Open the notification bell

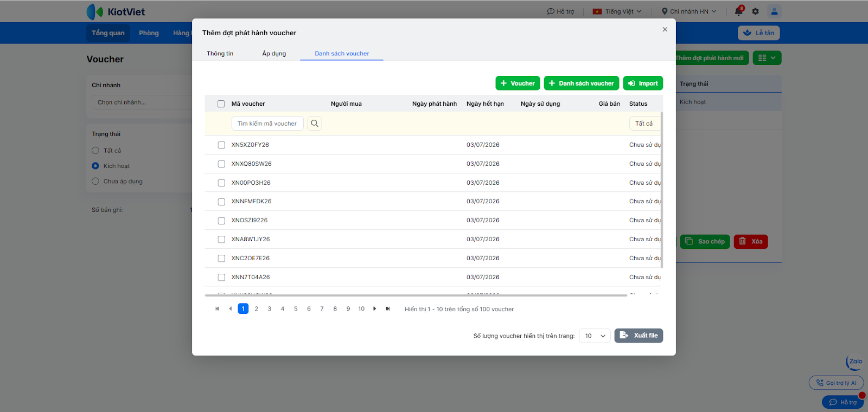[x=739, y=11]
